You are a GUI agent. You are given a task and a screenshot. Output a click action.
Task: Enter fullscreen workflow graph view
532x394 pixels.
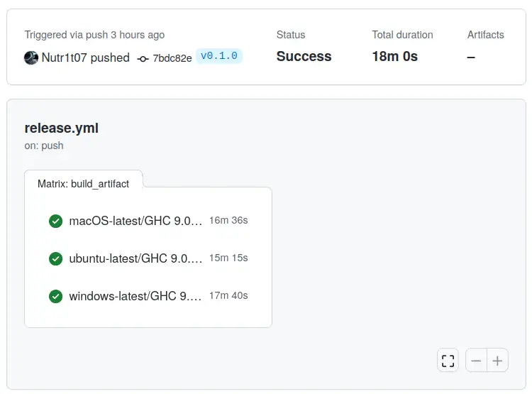pyautogui.click(x=448, y=361)
